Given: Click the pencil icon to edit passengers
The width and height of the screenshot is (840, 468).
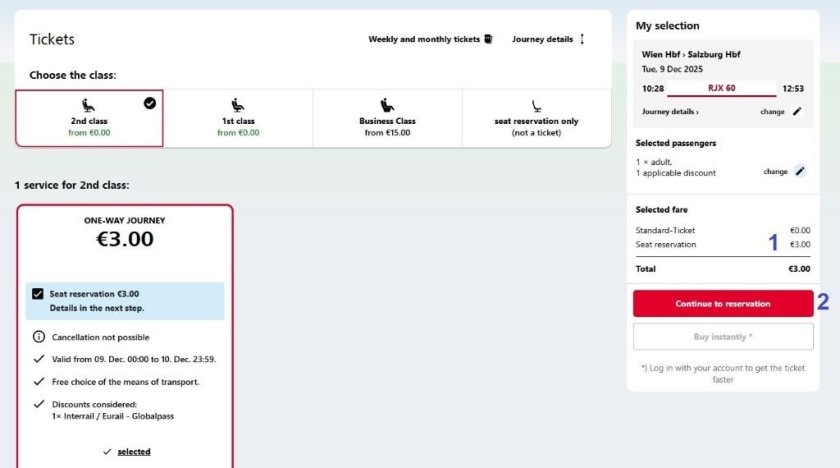Looking at the screenshot, I should (800, 171).
